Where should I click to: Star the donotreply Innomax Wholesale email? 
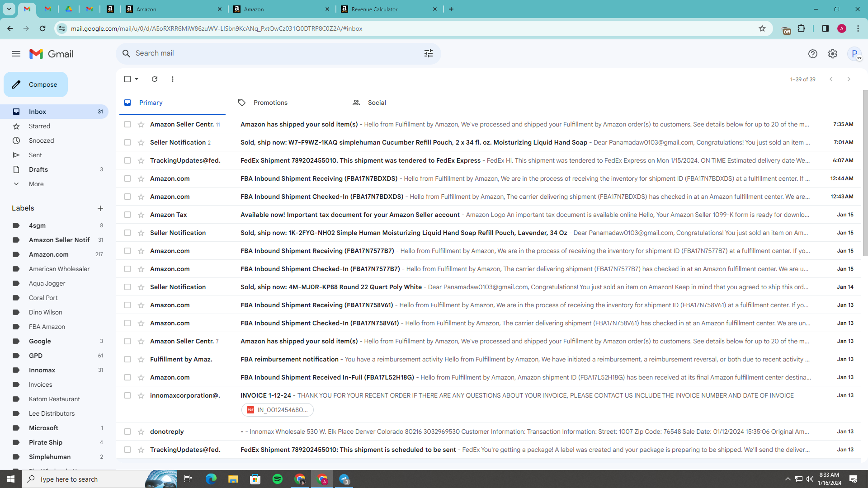141,432
